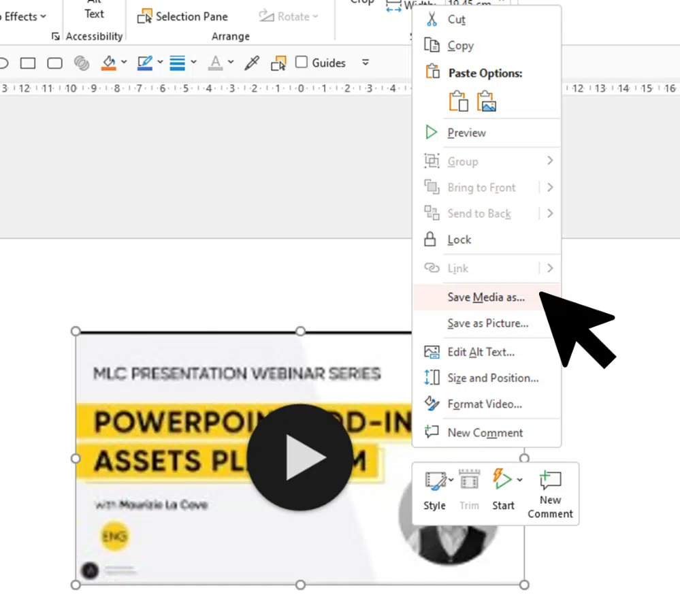Click the Cut scissors icon
680x616 pixels.
click(432, 20)
